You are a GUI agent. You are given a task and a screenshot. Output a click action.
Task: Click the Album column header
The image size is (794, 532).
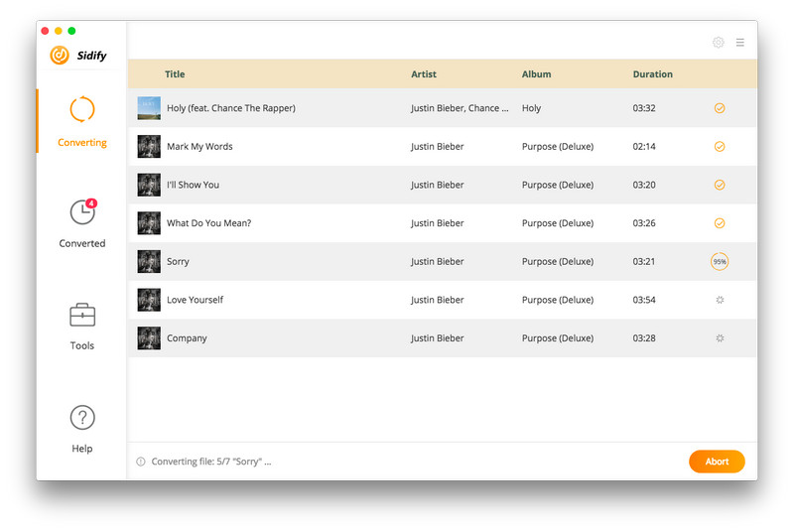[x=536, y=73]
